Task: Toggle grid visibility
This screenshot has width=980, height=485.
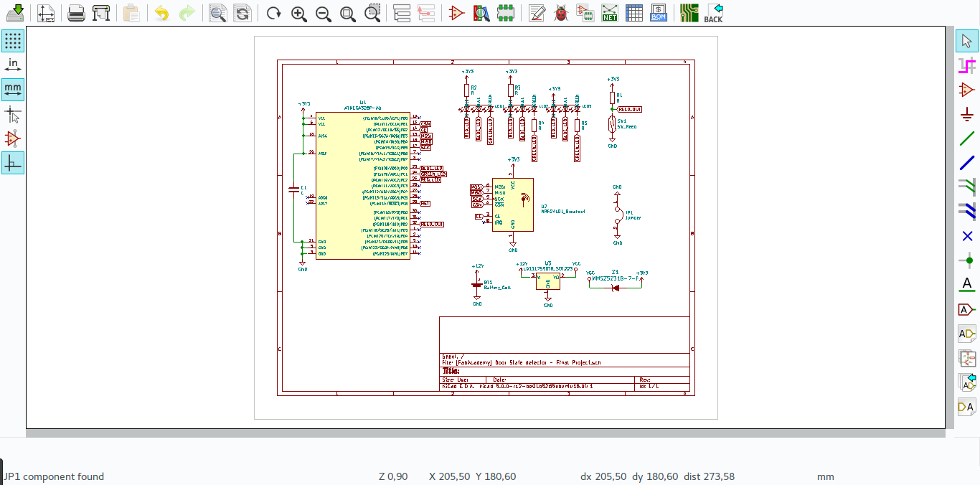Action: [12, 41]
